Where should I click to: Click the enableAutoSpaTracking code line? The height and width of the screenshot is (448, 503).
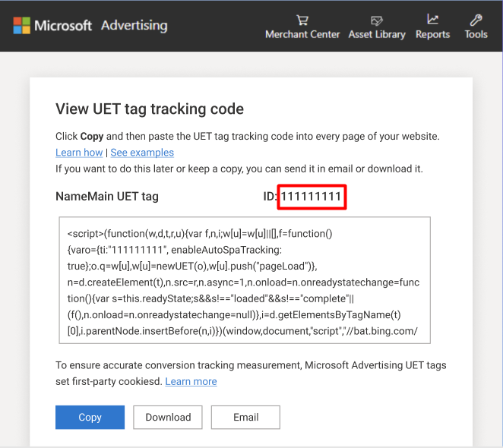pos(175,250)
